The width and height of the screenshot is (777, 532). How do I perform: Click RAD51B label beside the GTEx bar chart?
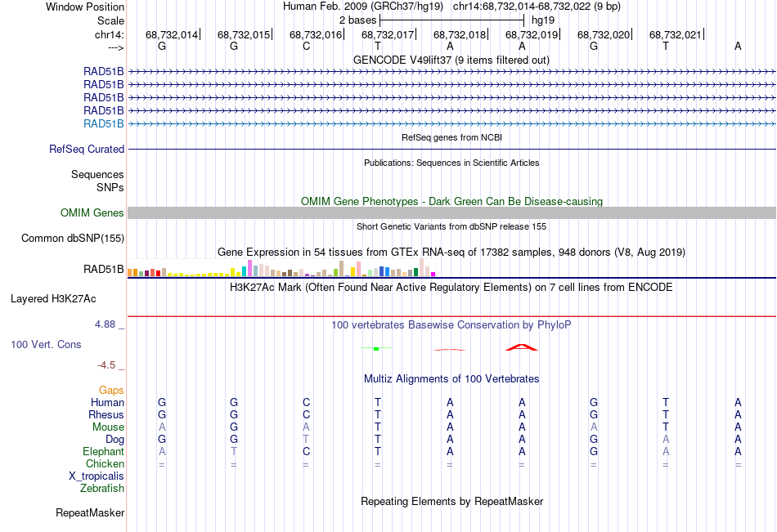coord(104,270)
